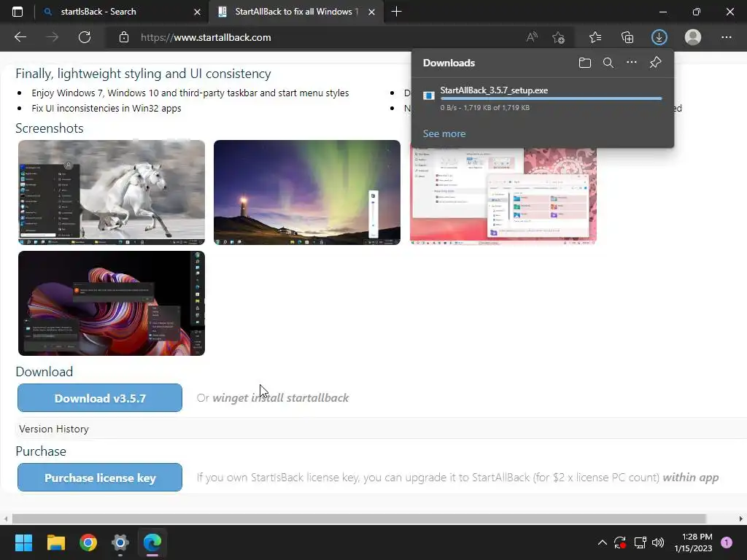747x560 pixels.
Task: Click the sync status tray icon
Action: tap(620, 542)
